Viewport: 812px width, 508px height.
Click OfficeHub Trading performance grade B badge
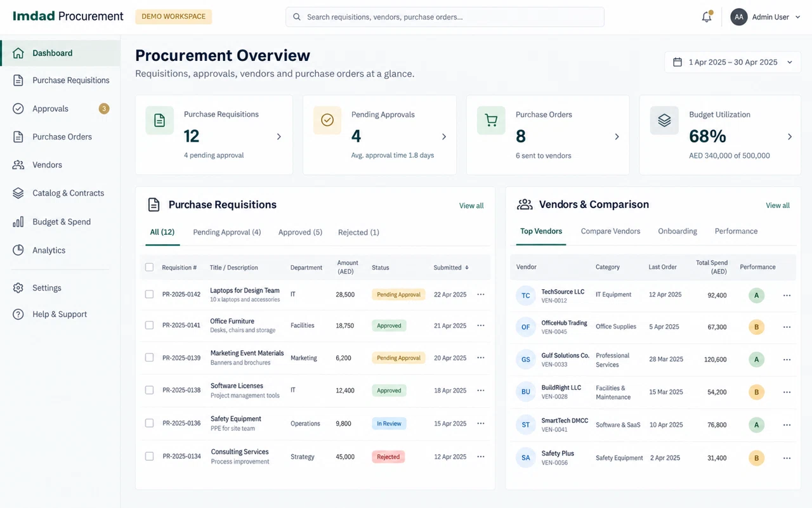coord(756,327)
